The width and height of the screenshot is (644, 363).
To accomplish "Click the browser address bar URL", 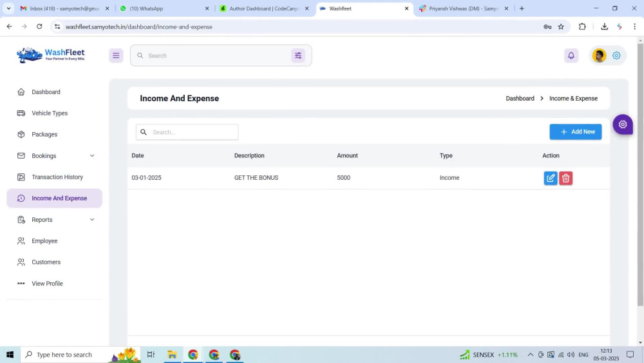I will (139, 26).
